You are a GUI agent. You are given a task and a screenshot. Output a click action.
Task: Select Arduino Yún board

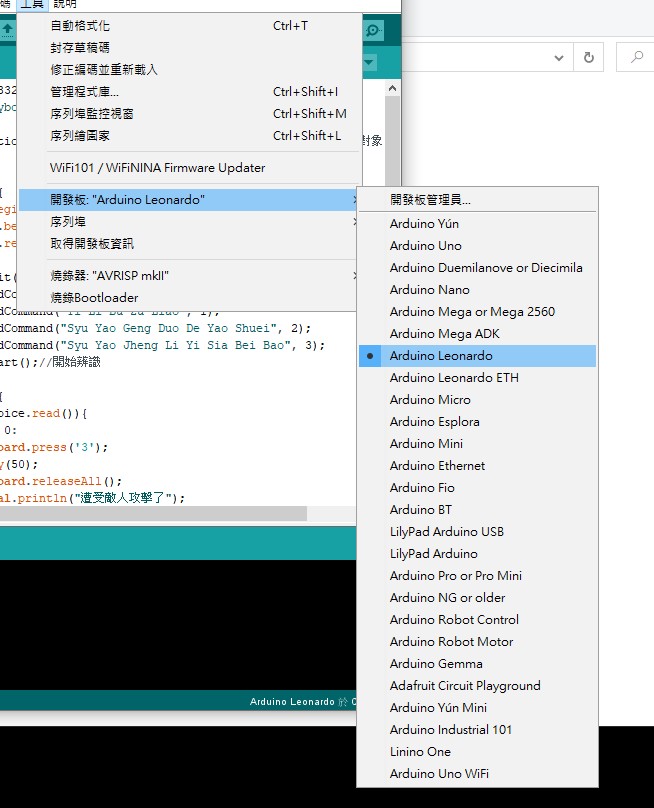[477, 224]
